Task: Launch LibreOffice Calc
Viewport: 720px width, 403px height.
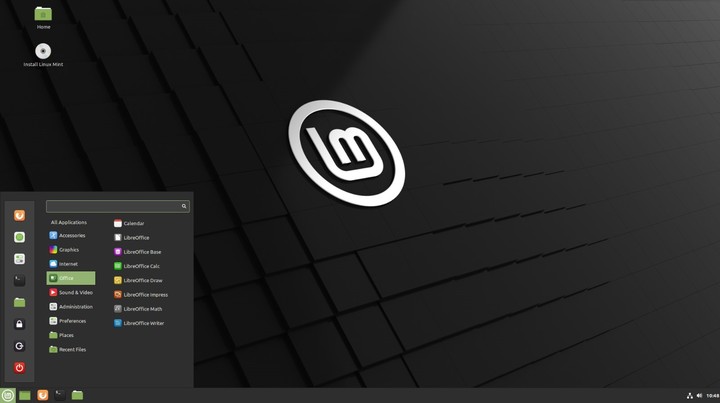Action: coord(140,266)
